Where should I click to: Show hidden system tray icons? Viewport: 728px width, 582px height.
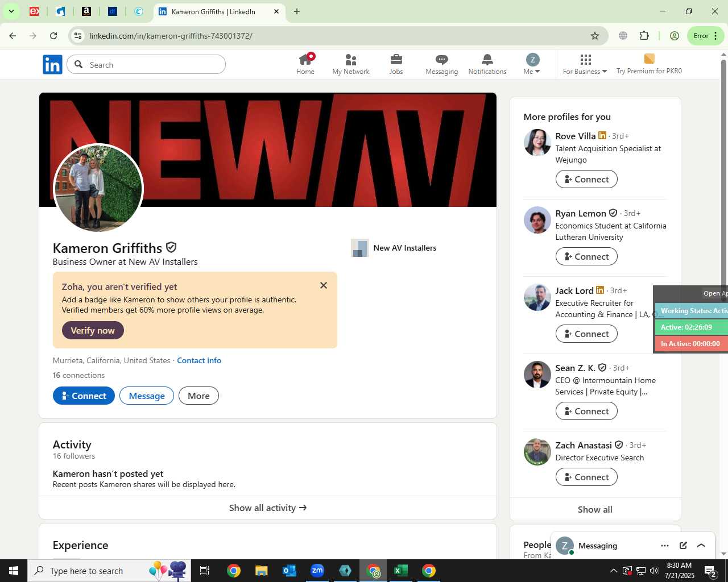pos(613,571)
